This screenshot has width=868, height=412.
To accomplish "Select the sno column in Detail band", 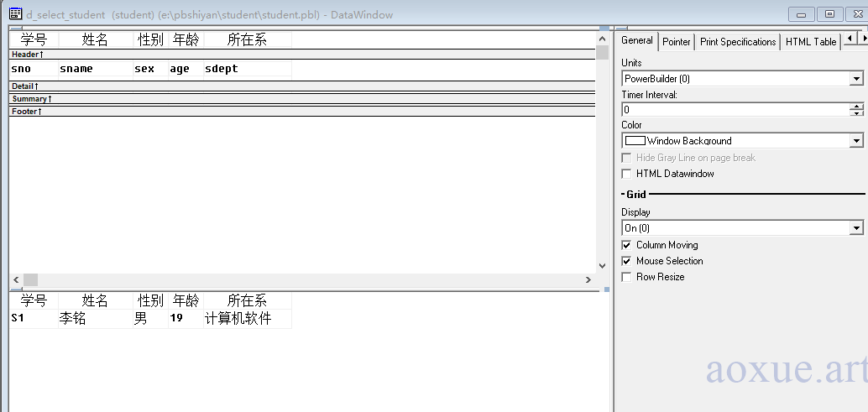I will (x=34, y=69).
